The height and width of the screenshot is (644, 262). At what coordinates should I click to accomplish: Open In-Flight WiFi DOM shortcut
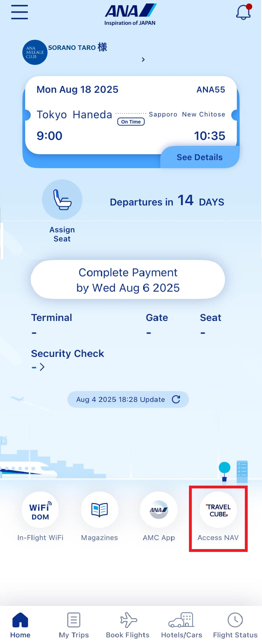coord(40,510)
